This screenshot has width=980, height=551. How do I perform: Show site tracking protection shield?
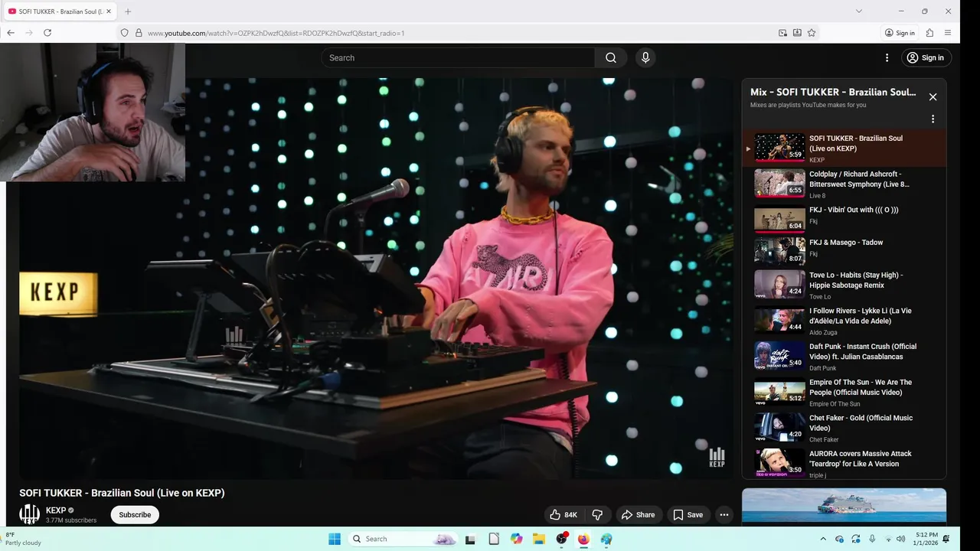pyautogui.click(x=125, y=33)
